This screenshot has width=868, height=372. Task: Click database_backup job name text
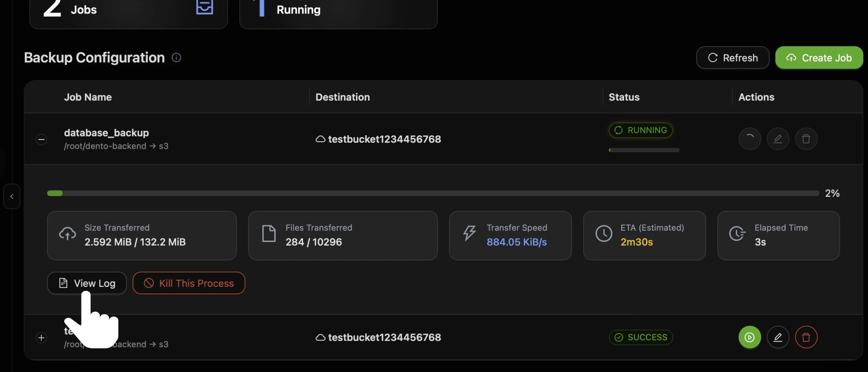[106, 133]
